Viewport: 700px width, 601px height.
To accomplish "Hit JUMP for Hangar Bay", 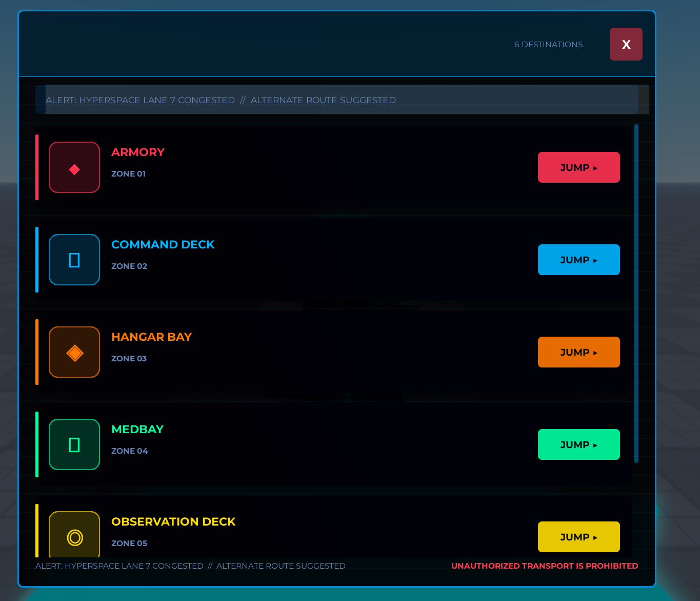I will 579,352.
